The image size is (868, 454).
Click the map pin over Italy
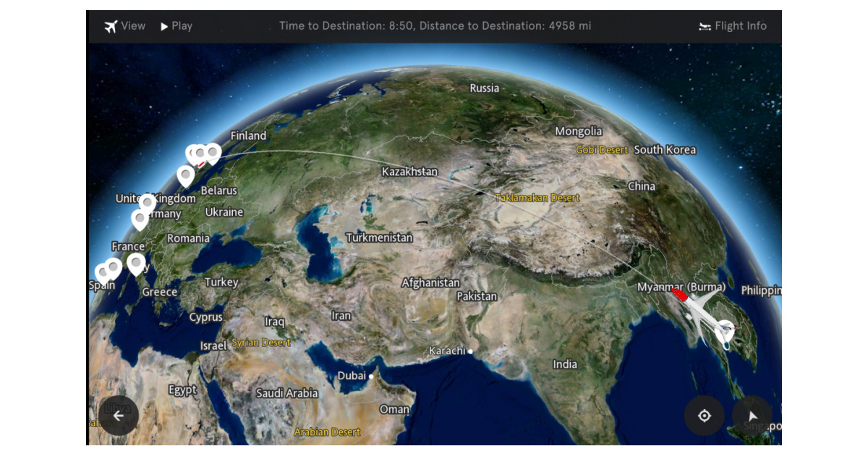(x=135, y=263)
